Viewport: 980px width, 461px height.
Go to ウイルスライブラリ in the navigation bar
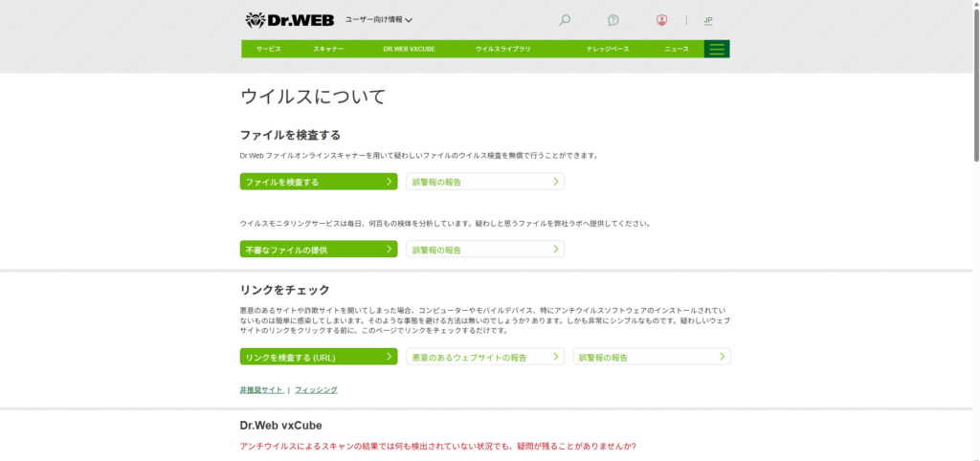click(x=503, y=49)
